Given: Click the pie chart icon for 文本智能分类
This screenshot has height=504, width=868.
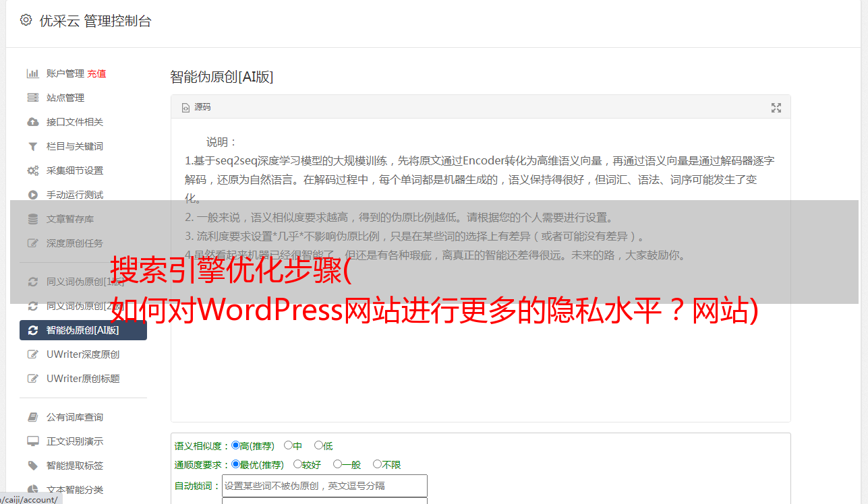Looking at the screenshot, I should coord(32,490).
